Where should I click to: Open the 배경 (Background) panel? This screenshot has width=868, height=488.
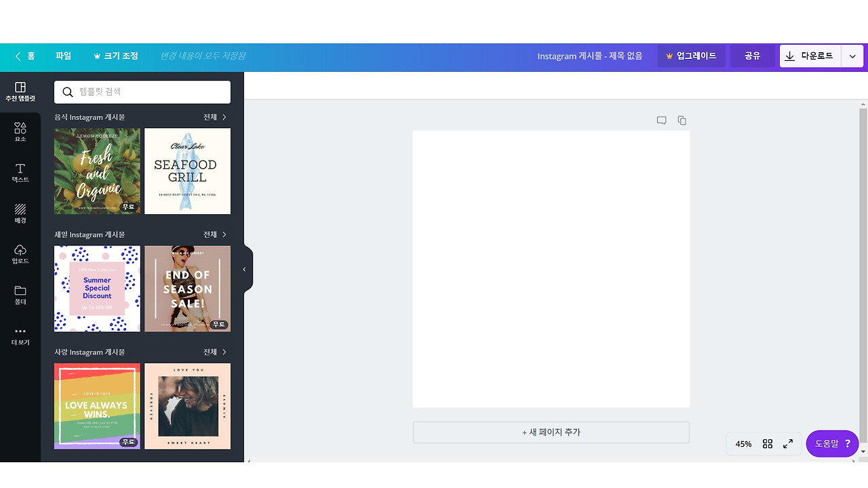click(19, 215)
